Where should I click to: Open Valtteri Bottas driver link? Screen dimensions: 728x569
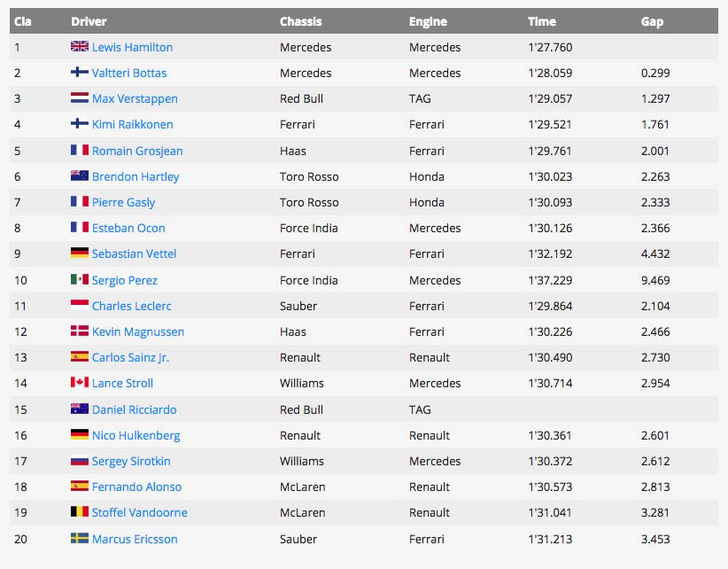(x=128, y=73)
